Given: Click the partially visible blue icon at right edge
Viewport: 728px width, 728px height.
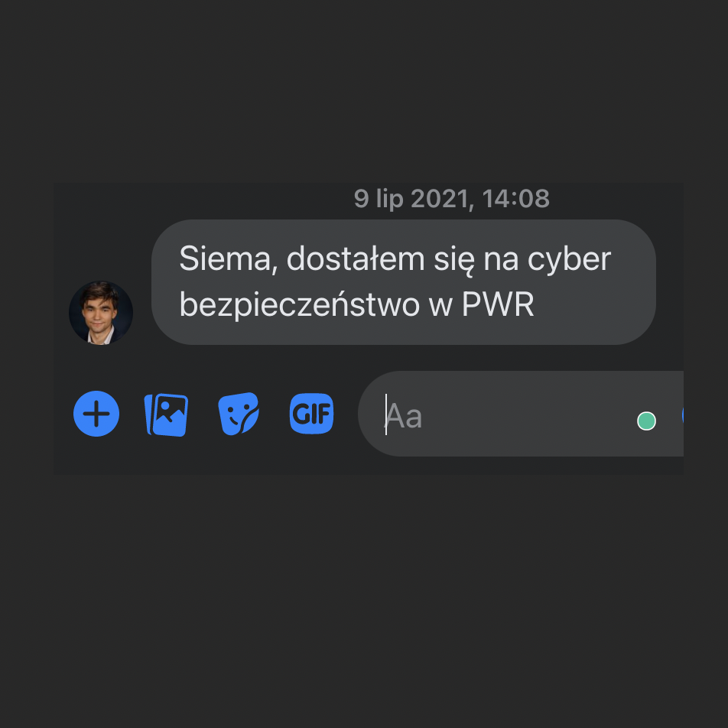Looking at the screenshot, I should point(682,415).
